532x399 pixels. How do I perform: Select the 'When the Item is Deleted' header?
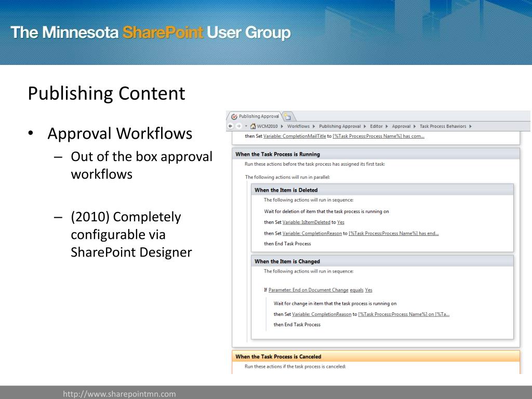382,190
